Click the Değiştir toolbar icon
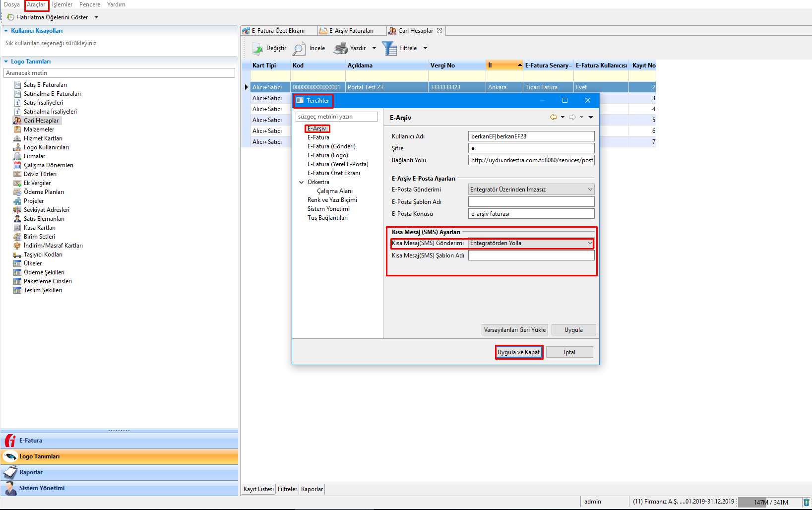 click(257, 49)
